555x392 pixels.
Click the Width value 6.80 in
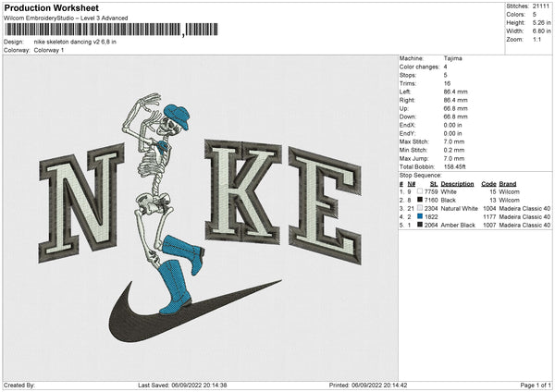pyautogui.click(x=541, y=31)
